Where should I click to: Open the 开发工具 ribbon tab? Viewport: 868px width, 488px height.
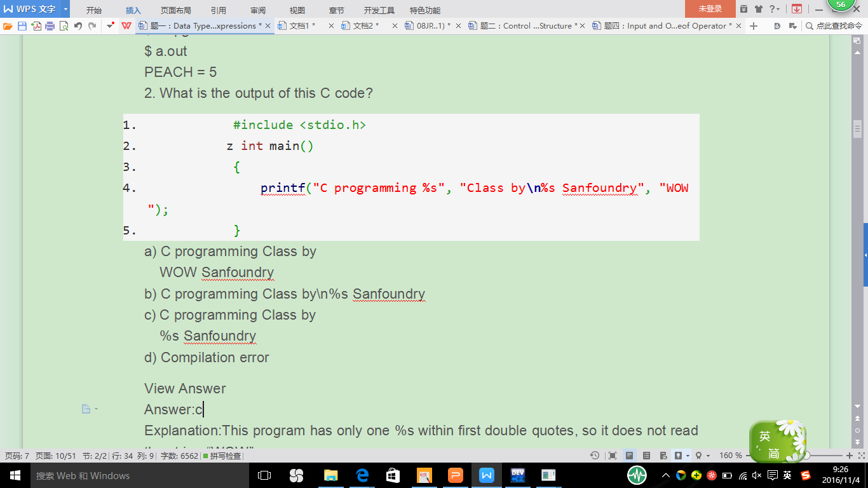pyautogui.click(x=379, y=10)
